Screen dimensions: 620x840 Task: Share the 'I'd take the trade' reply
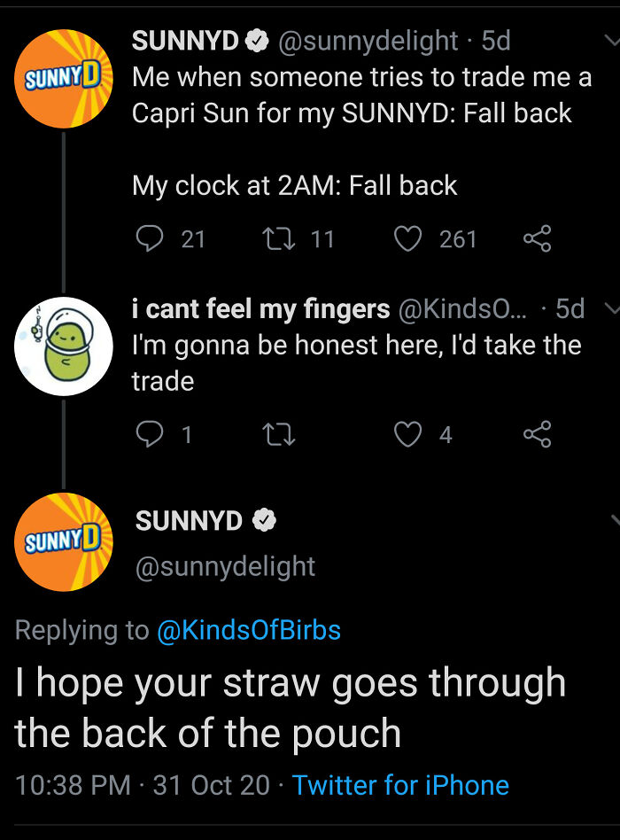coord(539,434)
